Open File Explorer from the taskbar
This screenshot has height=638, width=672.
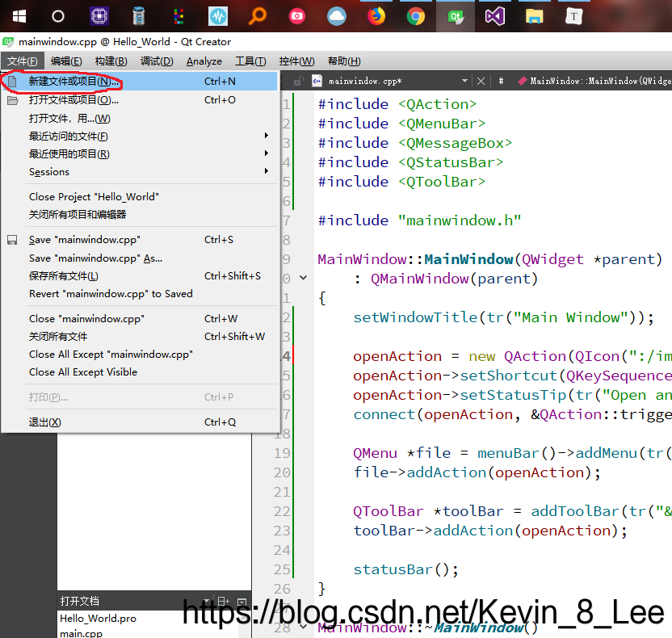coord(535,17)
